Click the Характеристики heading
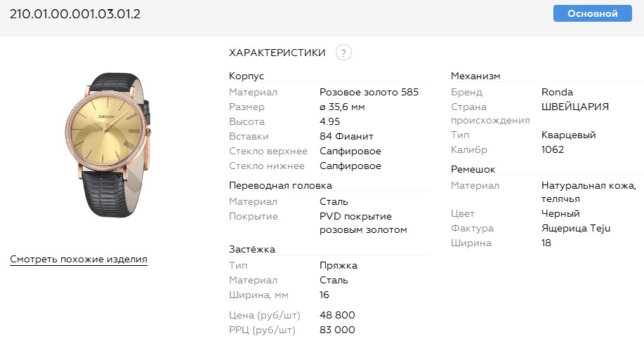This screenshot has width=644, height=343. pyautogui.click(x=277, y=53)
